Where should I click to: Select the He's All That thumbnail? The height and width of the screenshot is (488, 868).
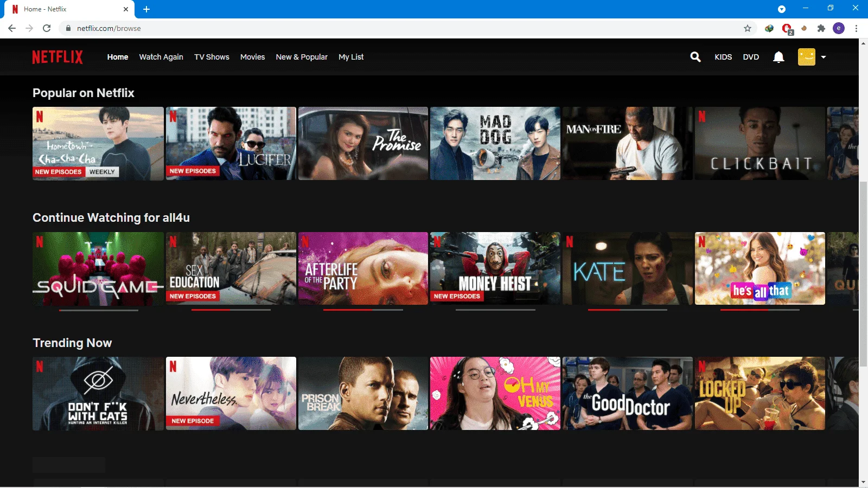point(760,268)
